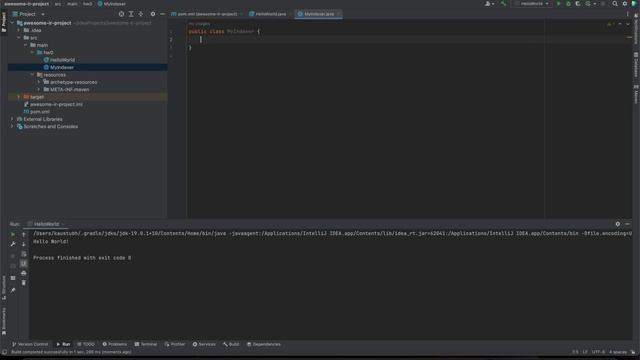
Task: Open HelloWorld run configuration dropdown
Action: [532, 4]
